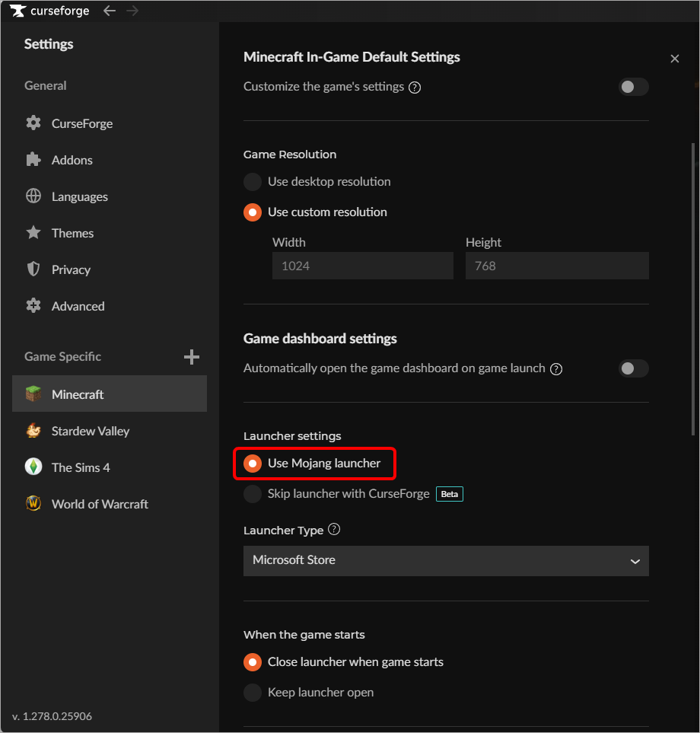Click the Privacy shield icon

coord(33,269)
